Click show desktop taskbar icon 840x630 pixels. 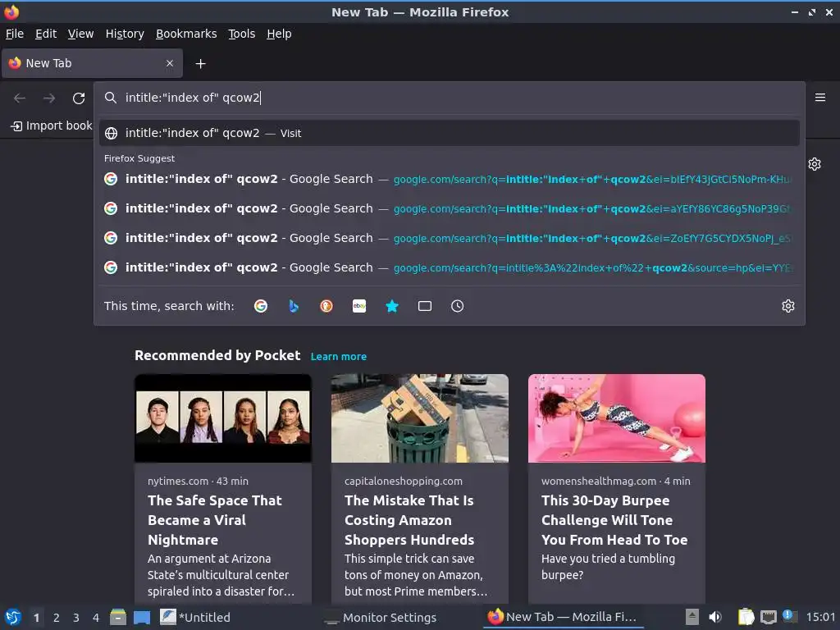coord(142,617)
